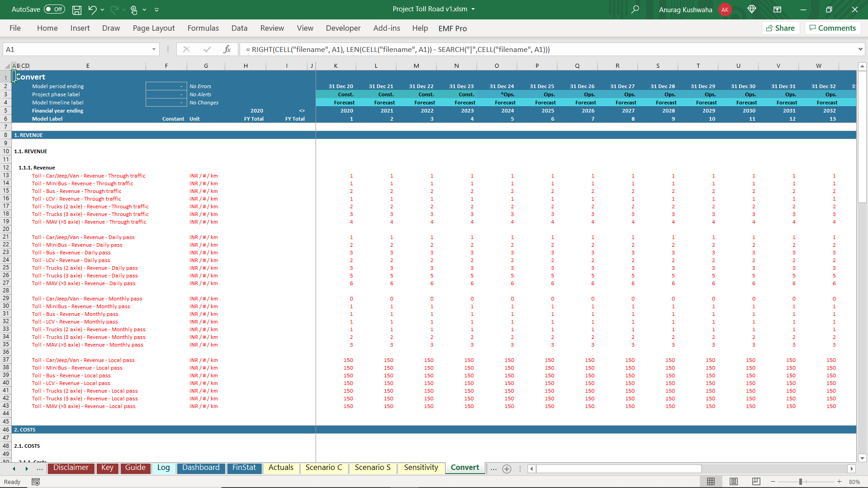Open the search magnifier icon
This screenshot has height=488, width=868.
(x=635, y=9)
